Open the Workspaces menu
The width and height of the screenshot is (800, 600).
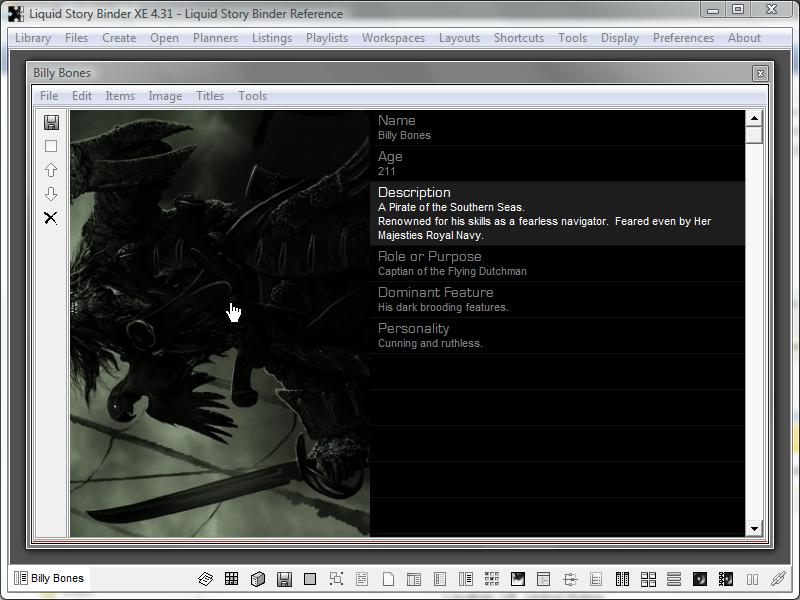click(393, 38)
